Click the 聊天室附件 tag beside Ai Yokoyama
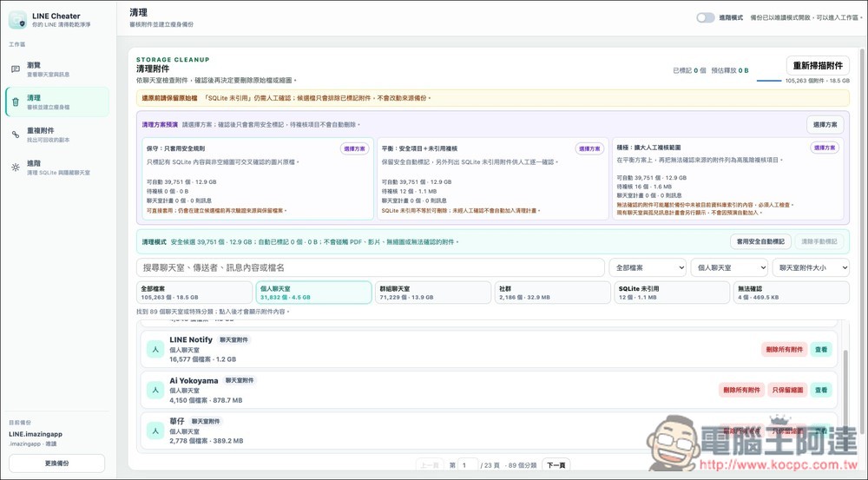The image size is (868, 480). (x=240, y=380)
